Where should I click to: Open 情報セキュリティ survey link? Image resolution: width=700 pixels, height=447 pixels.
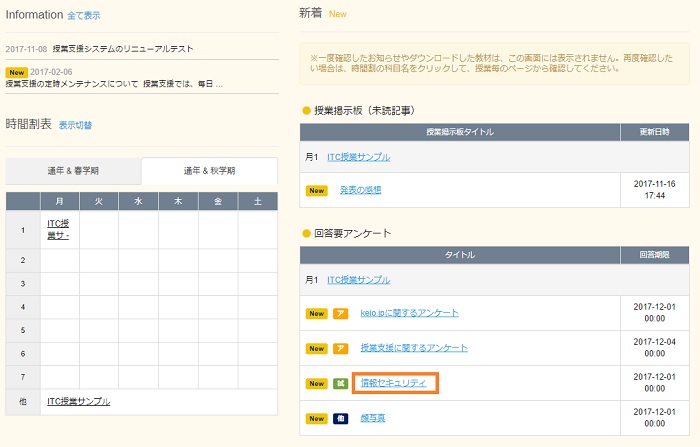pos(393,383)
